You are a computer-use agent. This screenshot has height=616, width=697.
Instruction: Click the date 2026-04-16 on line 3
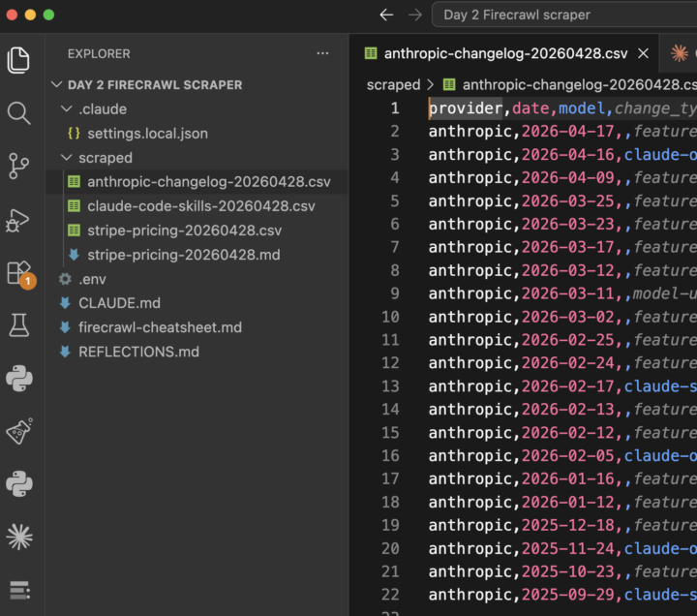567,154
